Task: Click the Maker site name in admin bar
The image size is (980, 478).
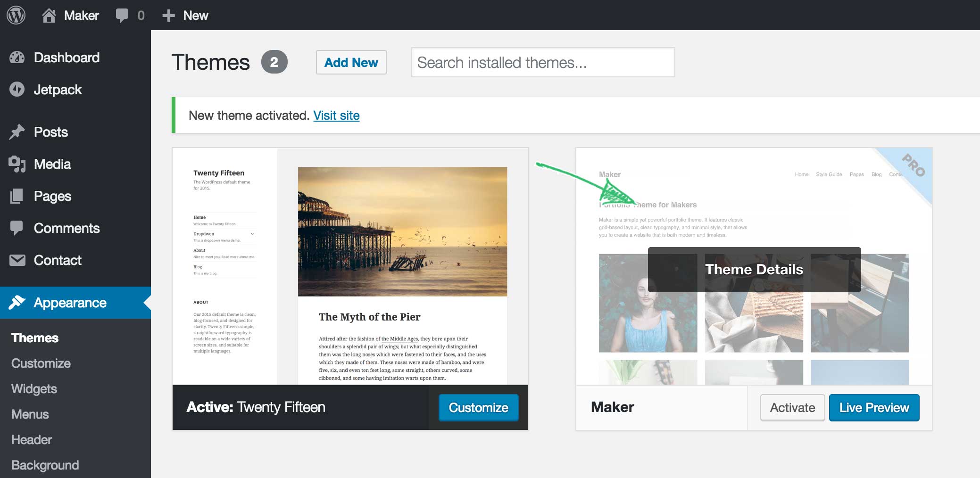Action: coord(82,16)
